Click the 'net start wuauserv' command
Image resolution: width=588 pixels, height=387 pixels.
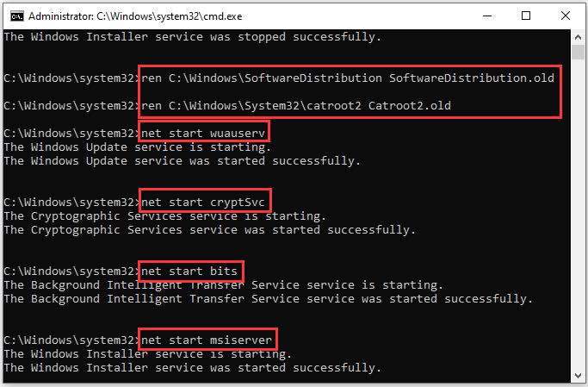point(204,132)
